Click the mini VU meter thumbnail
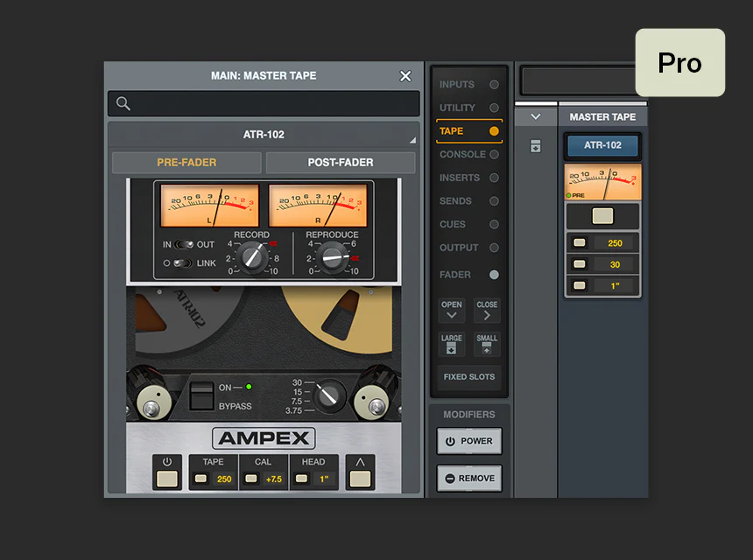 point(602,182)
